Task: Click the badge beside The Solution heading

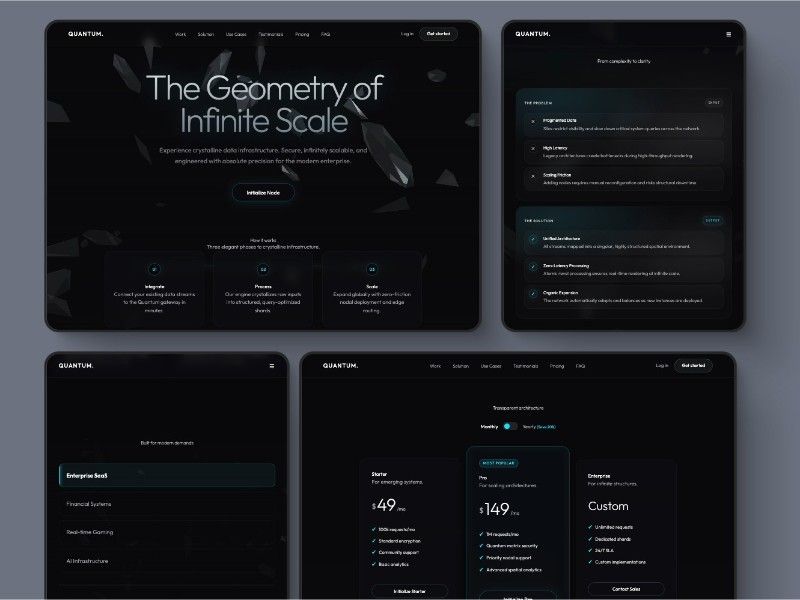Action: click(x=713, y=220)
